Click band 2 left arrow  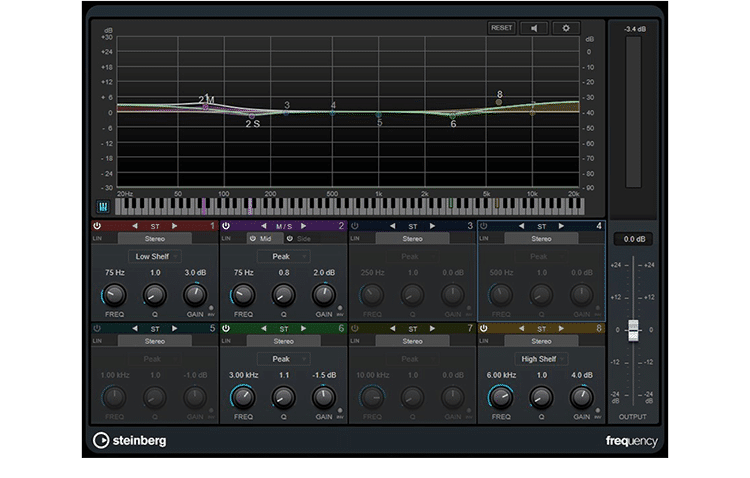[264, 226]
